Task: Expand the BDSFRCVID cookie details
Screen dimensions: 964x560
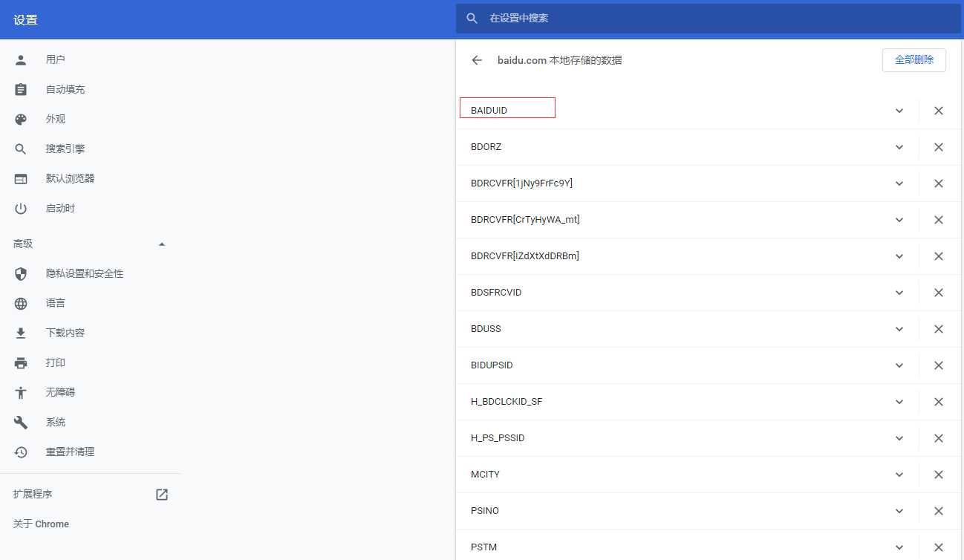Action: [x=899, y=293]
